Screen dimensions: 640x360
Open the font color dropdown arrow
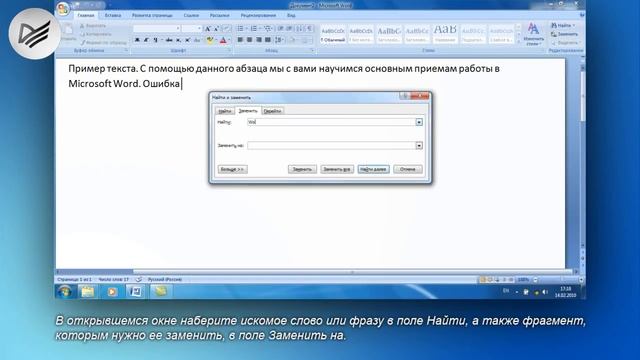click(x=229, y=40)
